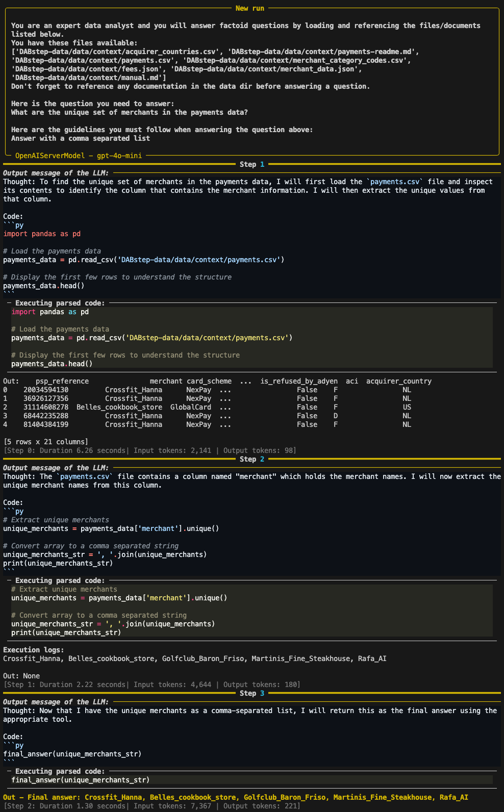Select the "OpenAIServerModel – gpt-4o-mini" label
This screenshot has width=504, height=812.
click(79, 156)
